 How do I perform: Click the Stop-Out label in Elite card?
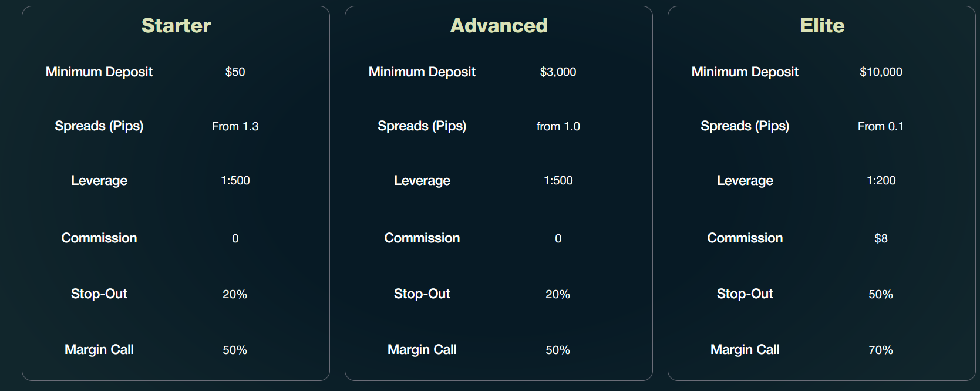(745, 294)
